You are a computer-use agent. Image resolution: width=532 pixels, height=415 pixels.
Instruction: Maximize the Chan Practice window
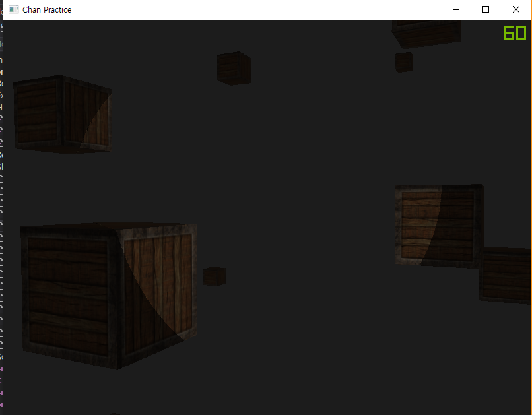[x=486, y=9]
